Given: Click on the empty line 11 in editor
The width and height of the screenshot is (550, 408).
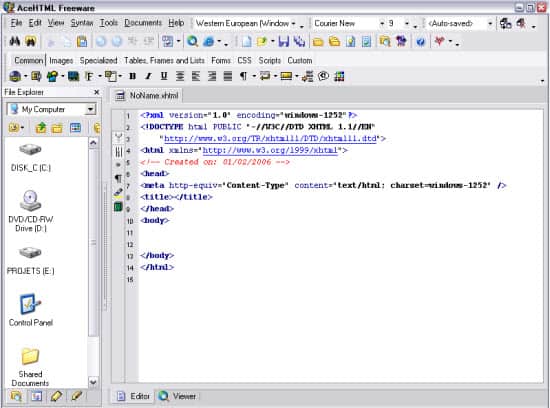Looking at the screenshot, I should pos(340,233).
